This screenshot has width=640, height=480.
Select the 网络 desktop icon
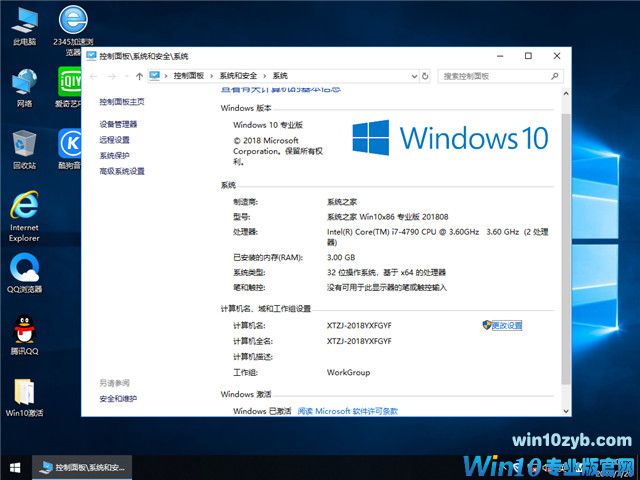coord(24,88)
